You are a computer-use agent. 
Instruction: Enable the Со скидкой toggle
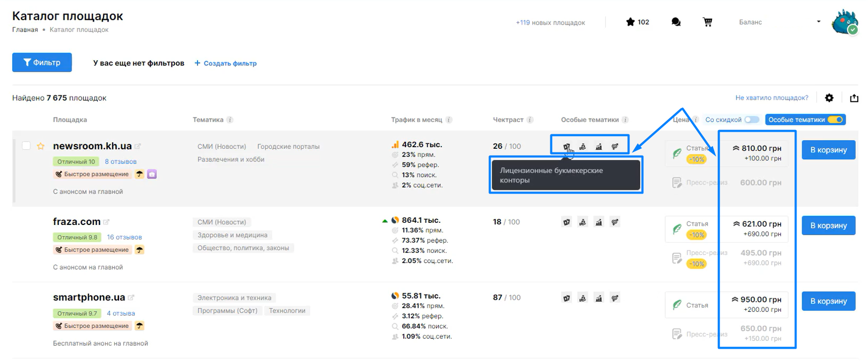tap(752, 120)
